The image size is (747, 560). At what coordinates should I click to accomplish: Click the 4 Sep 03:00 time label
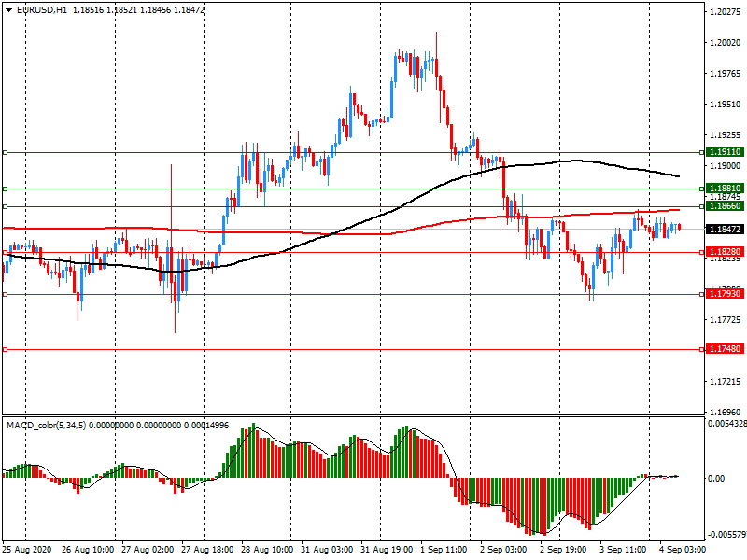(x=680, y=549)
